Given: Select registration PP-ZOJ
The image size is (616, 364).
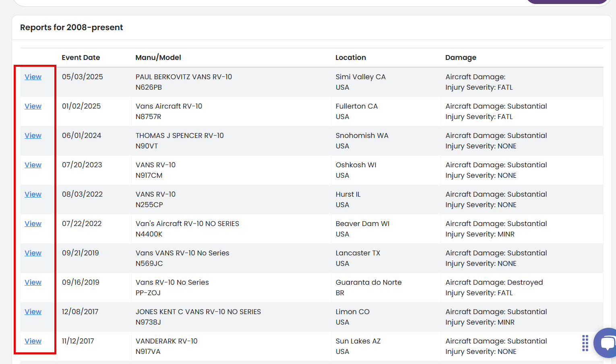Looking at the screenshot, I should point(148,293).
